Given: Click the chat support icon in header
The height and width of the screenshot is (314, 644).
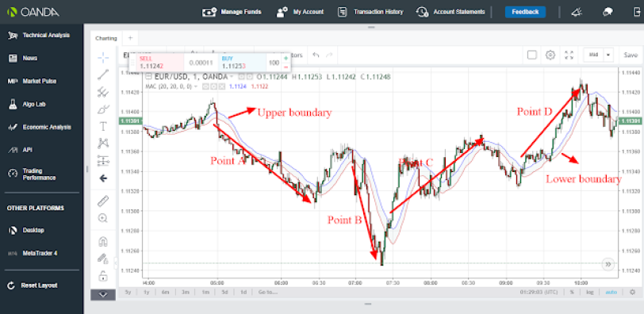Looking at the screenshot, I should tap(608, 13).
